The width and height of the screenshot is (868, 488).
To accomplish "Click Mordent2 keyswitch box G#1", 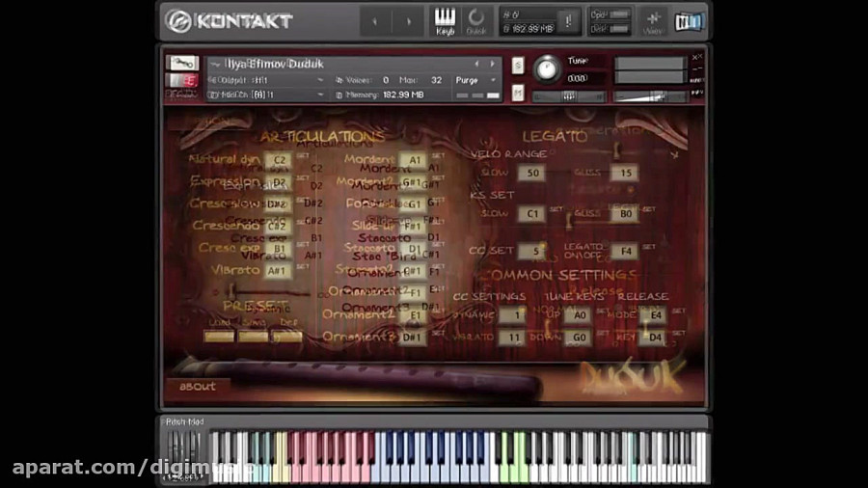I will [414, 182].
